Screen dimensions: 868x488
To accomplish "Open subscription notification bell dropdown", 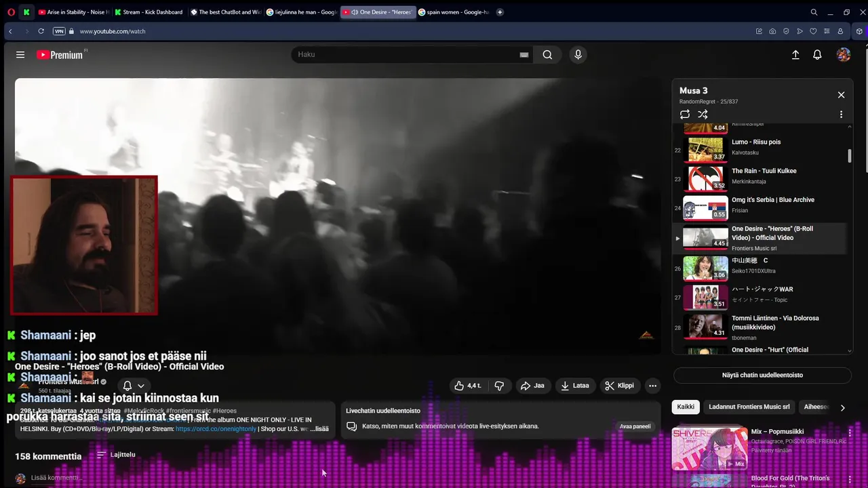I will tap(133, 386).
